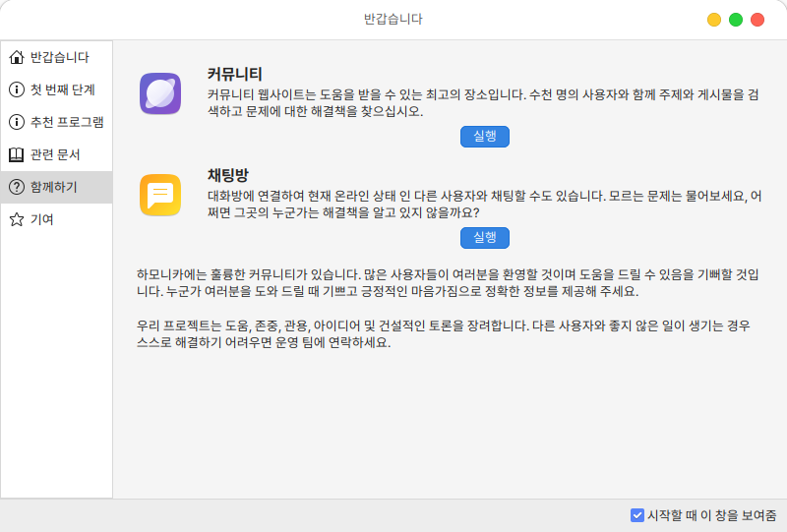Screen dimensions: 787x532
Task: Select the 함께하기 sidebar item
Action: point(56,187)
